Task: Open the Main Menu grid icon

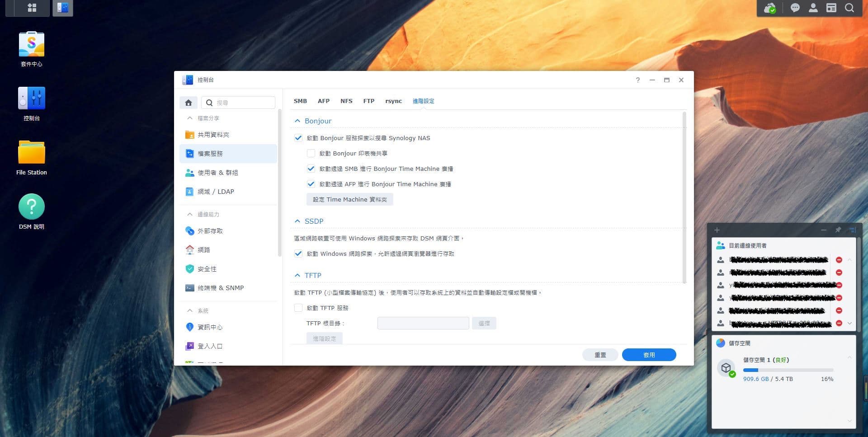Action: (x=32, y=8)
